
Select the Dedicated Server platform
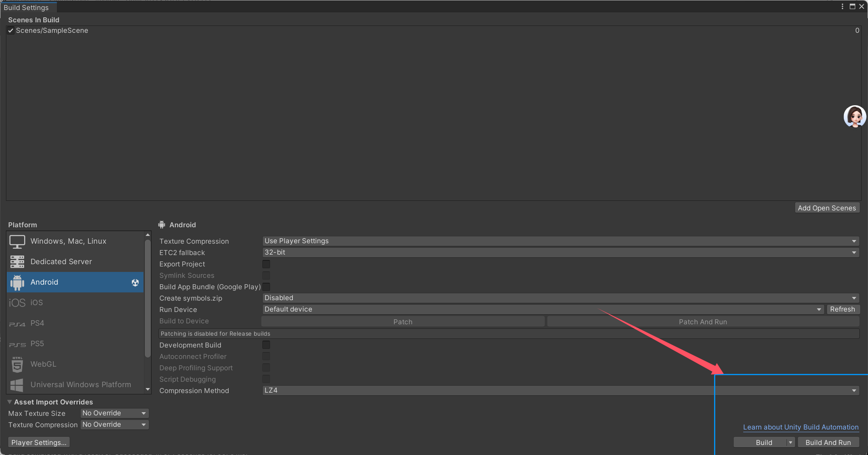(x=75, y=262)
